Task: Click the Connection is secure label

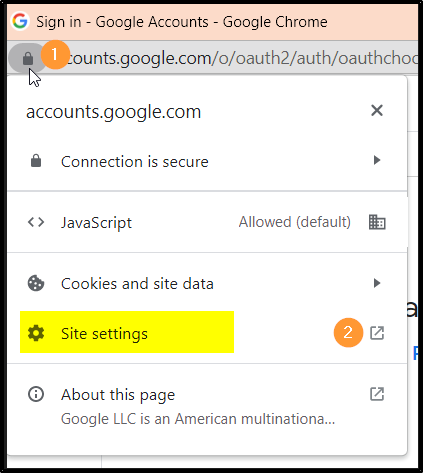Action: point(135,162)
